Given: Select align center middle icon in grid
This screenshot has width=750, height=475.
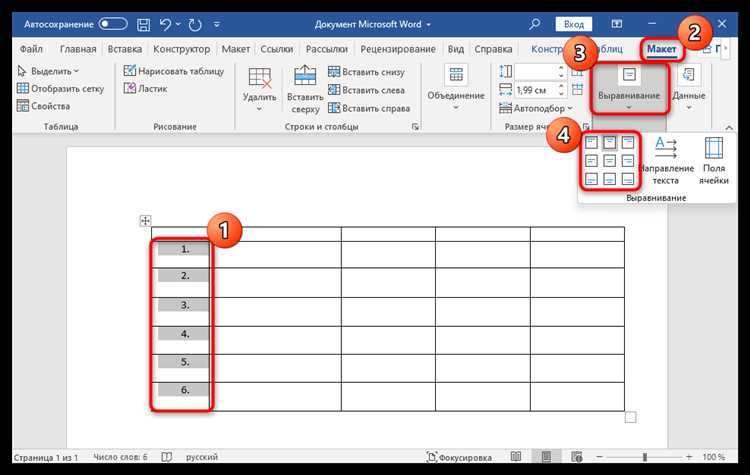Looking at the screenshot, I should pyautogui.click(x=609, y=161).
